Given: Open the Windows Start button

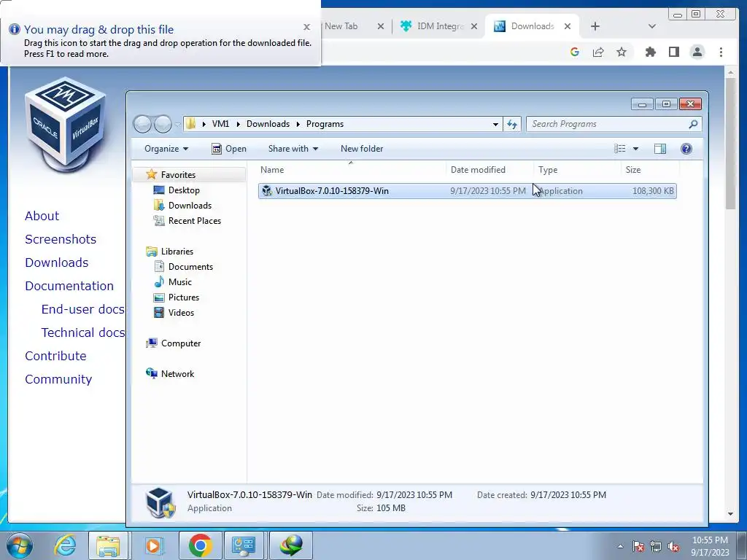Looking at the screenshot, I should (x=20, y=545).
